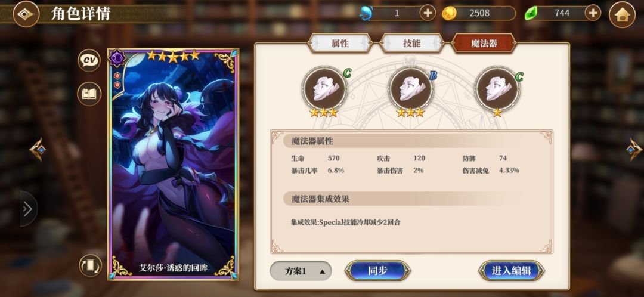Screen dimensions: 644x297
Task: Go to the previous character with the left arrow
Action: (38, 150)
